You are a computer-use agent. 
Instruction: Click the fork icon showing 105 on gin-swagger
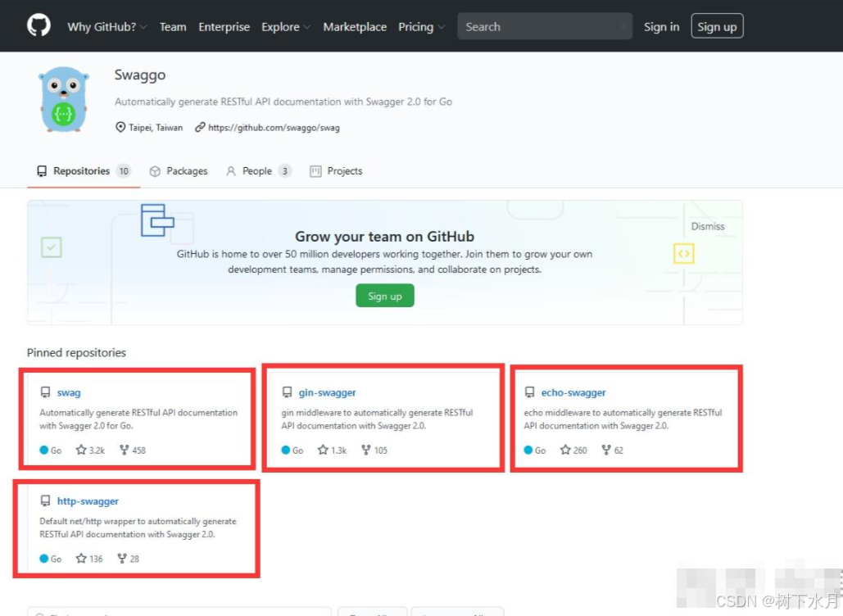pyautogui.click(x=366, y=450)
